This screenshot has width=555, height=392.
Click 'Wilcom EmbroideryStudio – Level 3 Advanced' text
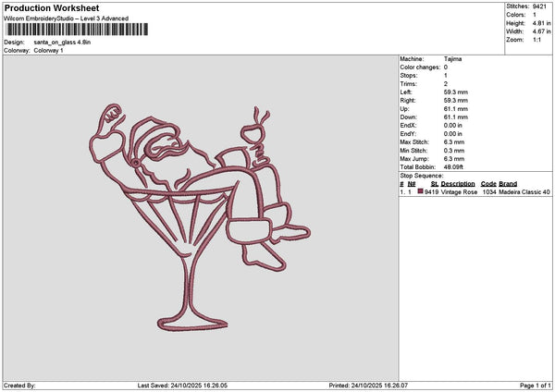pyautogui.click(x=67, y=18)
